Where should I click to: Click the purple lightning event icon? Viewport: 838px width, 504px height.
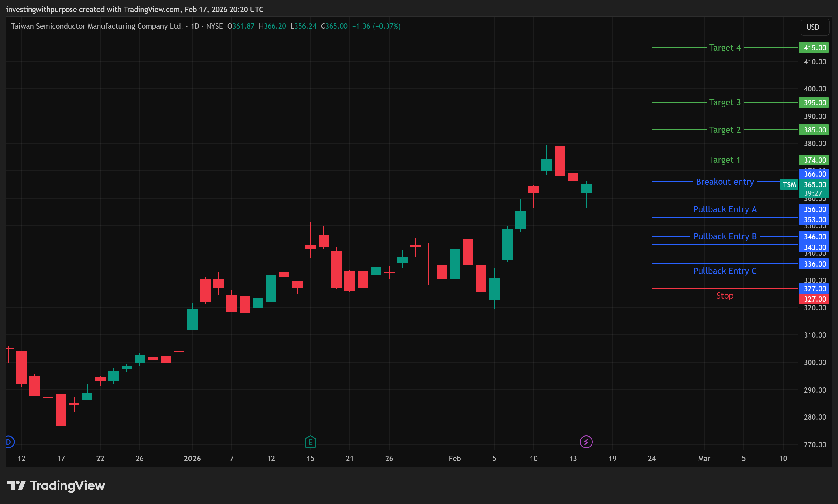click(586, 442)
